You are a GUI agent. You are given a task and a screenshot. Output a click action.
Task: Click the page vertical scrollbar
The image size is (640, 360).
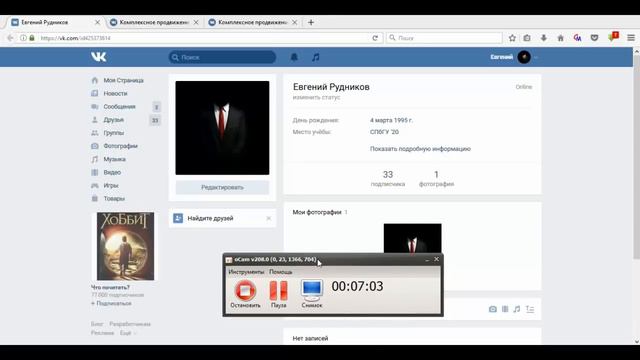point(636,157)
